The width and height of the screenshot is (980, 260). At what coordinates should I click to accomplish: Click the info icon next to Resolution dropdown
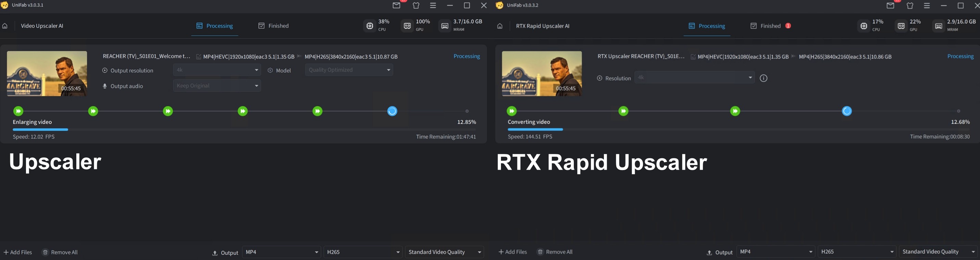coord(763,78)
